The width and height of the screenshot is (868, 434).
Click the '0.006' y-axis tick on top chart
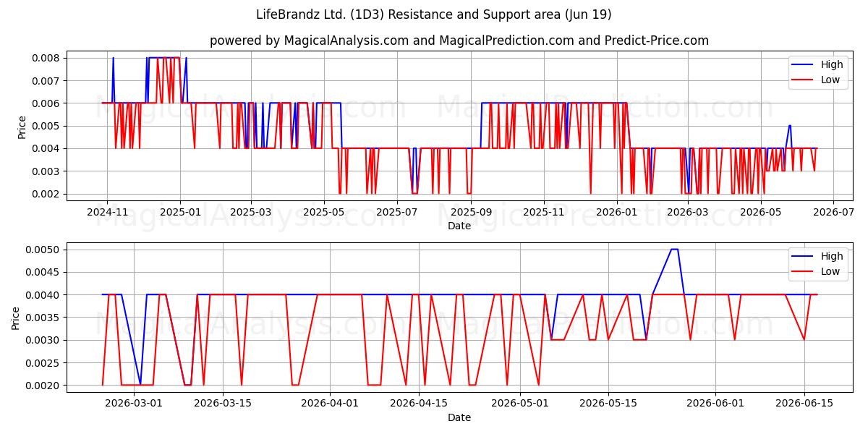click(47, 103)
